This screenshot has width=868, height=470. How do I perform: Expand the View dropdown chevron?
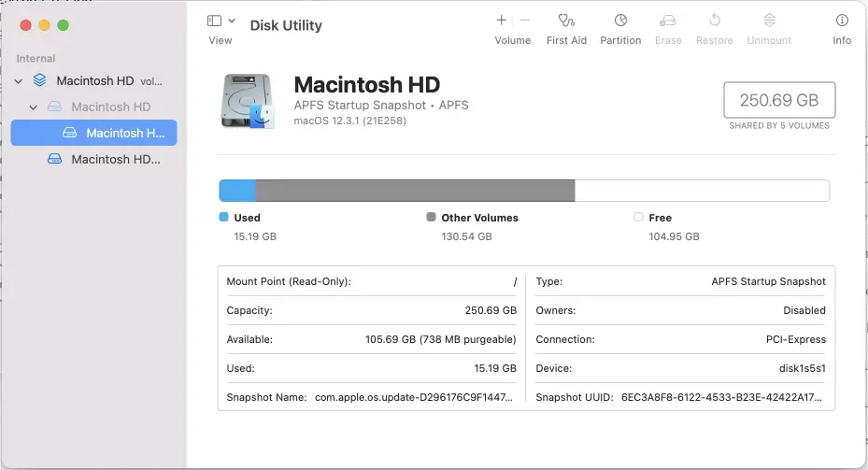(x=232, y=21)
